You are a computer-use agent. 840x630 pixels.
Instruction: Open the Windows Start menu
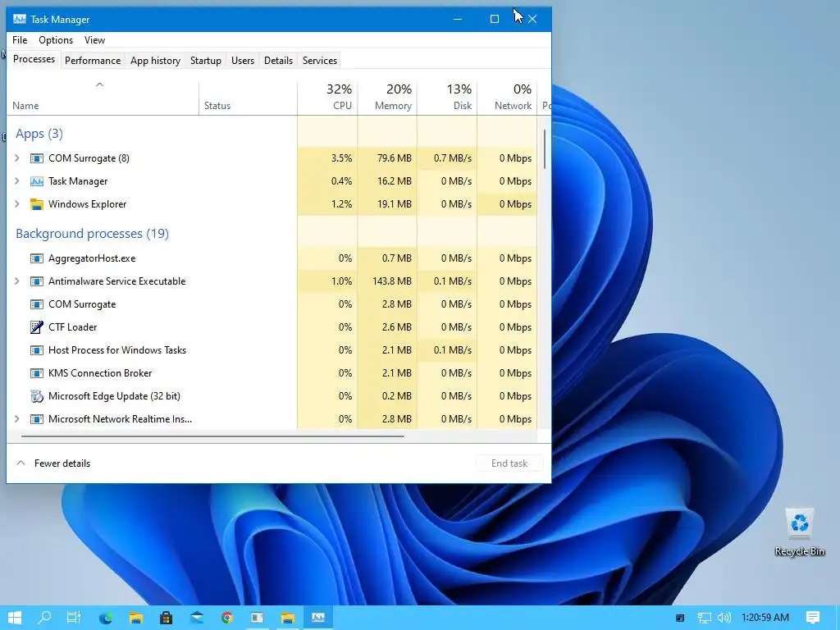pos(15,618)
